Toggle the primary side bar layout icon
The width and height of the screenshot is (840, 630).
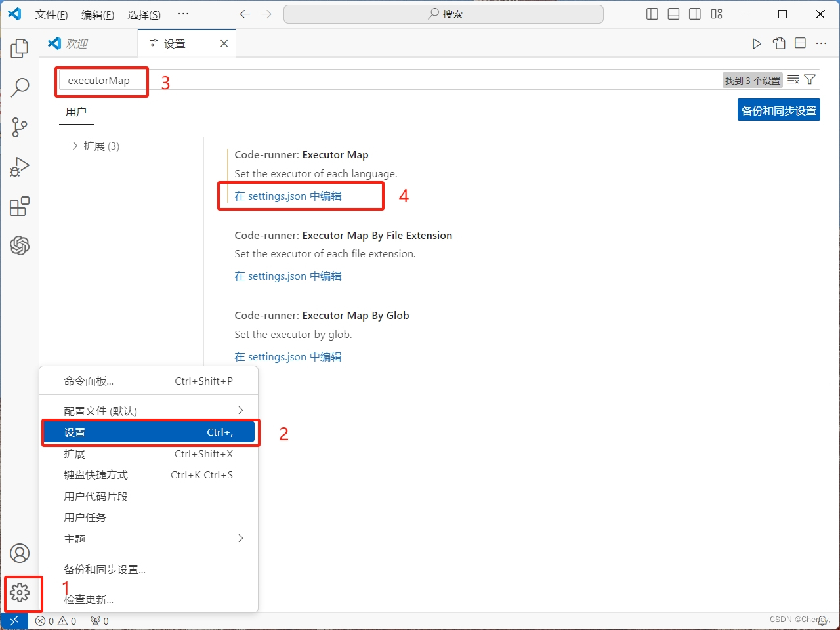[x=652, y=14]
